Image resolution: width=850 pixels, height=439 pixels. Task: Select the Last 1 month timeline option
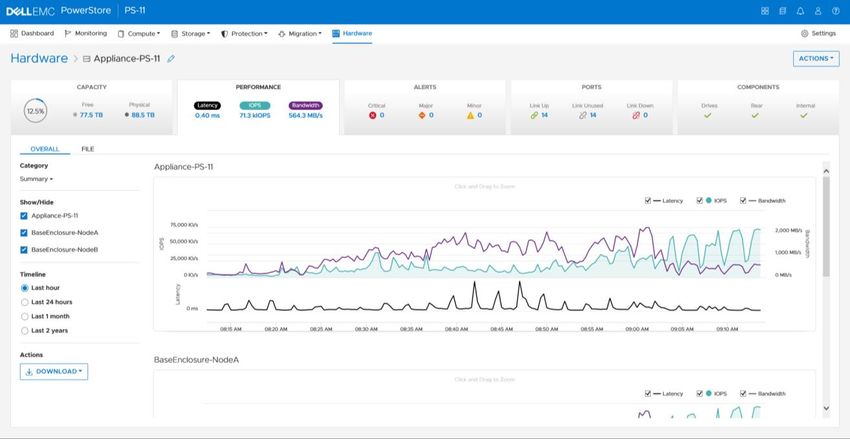tap(24, 316)
